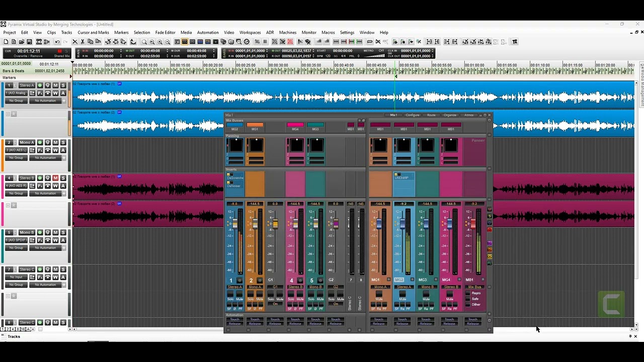
Task: Expand the MG1 bus strip with its plus button
Action: [x=388, y=280]
